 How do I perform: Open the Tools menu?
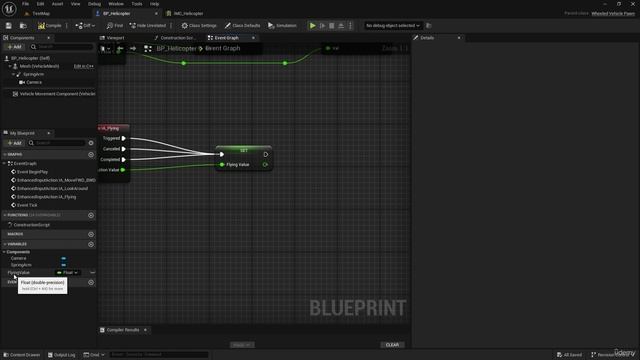pos(137,4)
